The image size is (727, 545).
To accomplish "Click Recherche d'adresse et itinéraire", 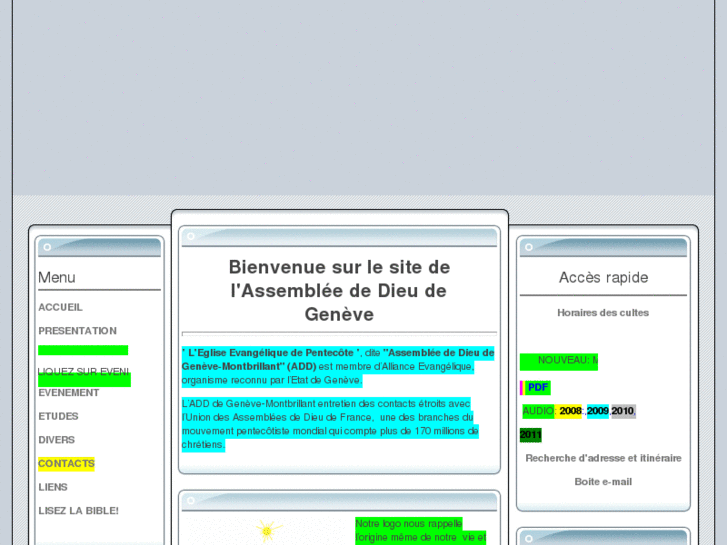I will 603,458.
